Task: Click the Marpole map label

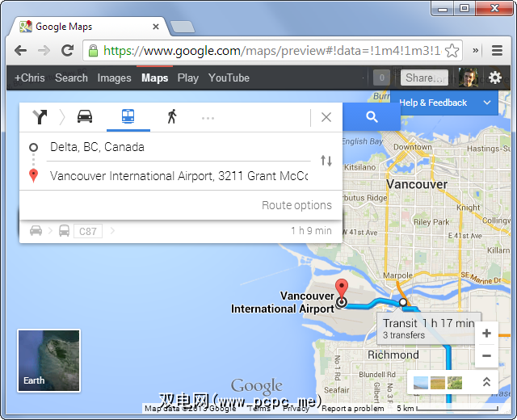Action: pyautogui.click(x=397, y=275)
